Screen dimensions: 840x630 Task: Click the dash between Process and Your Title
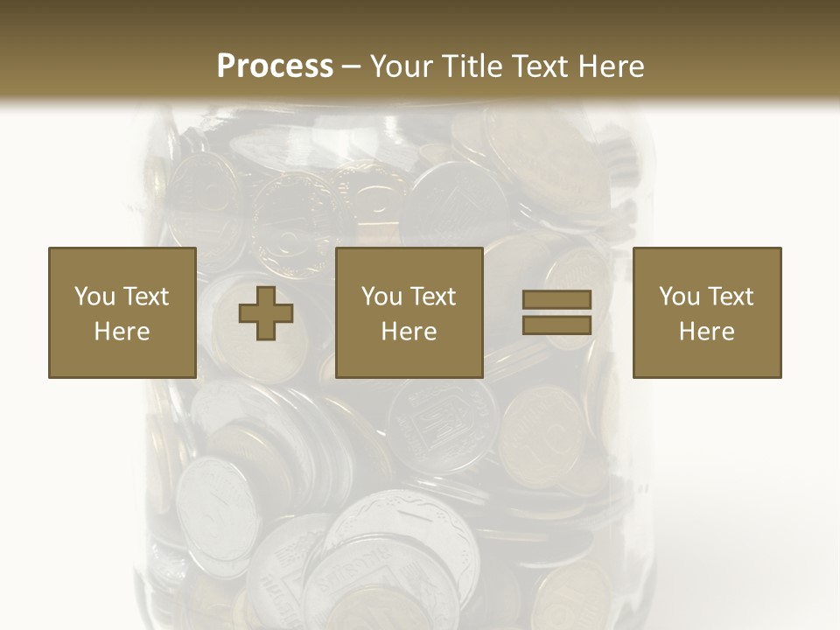[x=351, y=66]
